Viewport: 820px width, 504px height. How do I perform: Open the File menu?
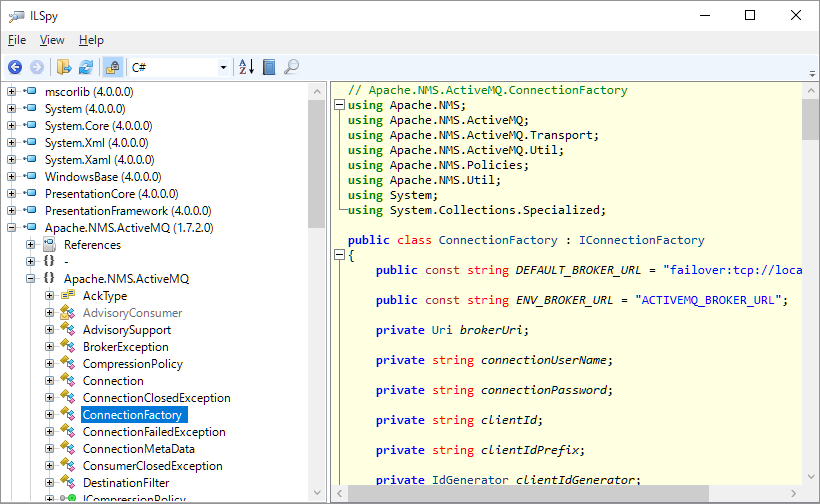17,40
